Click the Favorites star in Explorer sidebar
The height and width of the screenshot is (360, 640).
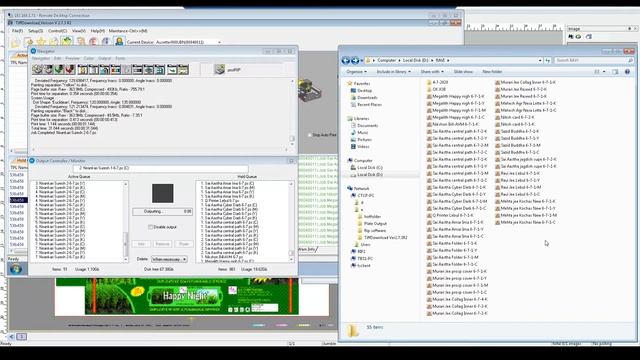pyautogui.click(x=350, y=83)
